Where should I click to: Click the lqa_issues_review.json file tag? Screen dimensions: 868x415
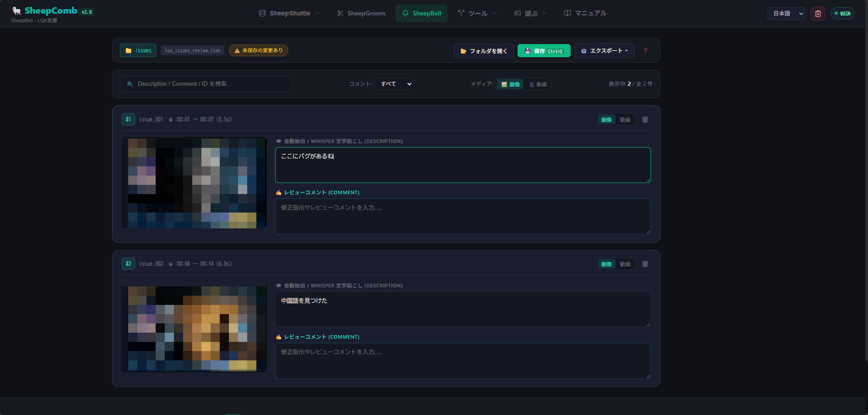(192, 50)
